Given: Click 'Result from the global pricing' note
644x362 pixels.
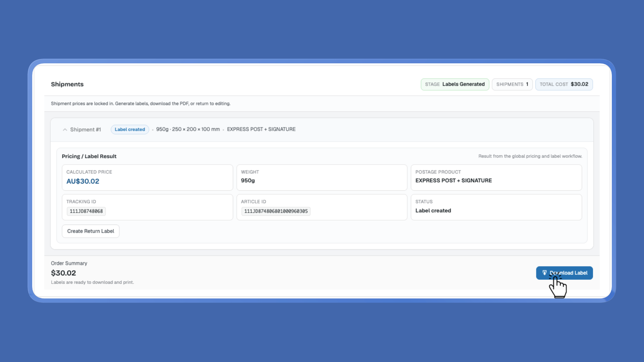Looking at the screenshot, I should (530, 156).
